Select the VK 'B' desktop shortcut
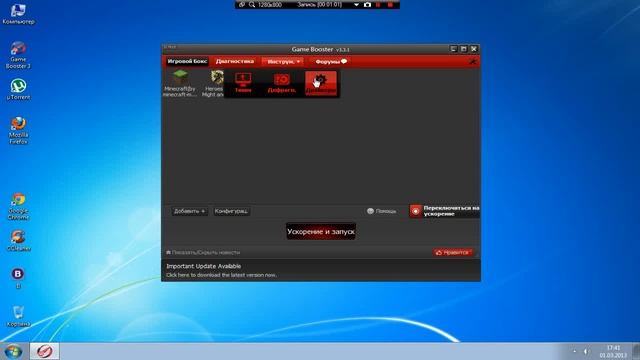 pyautogui.click(x=18, y=278)
